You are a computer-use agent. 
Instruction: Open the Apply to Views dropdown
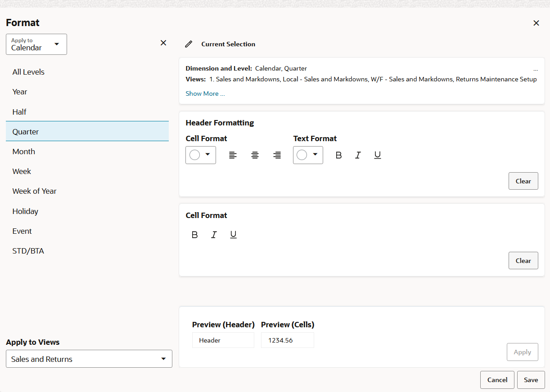click(89, 359)
